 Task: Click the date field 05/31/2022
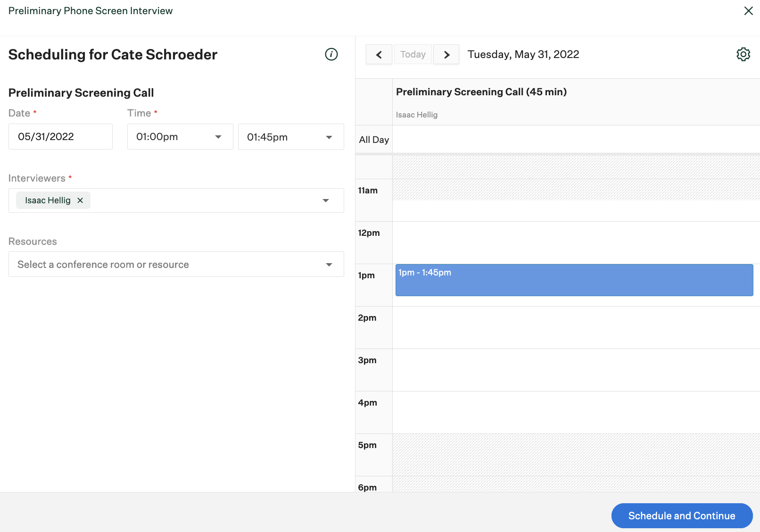point(60,137)
